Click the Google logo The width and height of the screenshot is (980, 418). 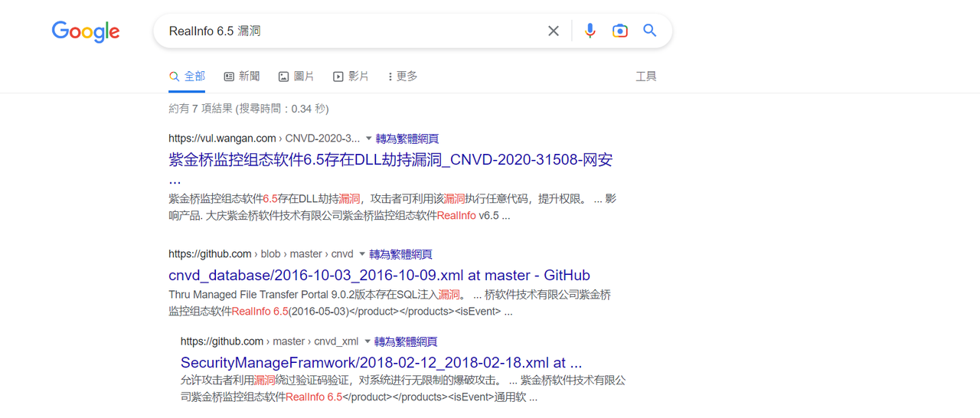(x=86, y=31)
